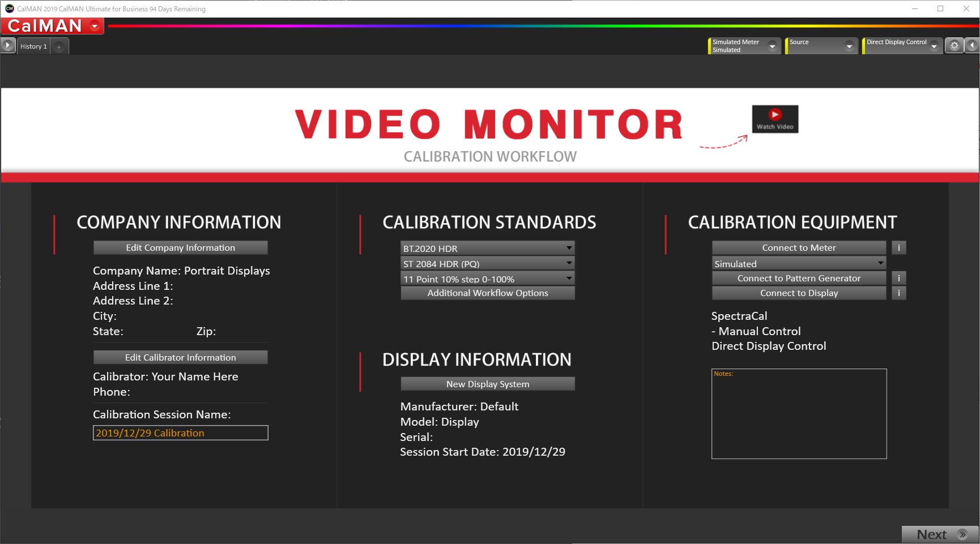Click Connect to Meter button

pyautogui.click(x=799, y=247)
